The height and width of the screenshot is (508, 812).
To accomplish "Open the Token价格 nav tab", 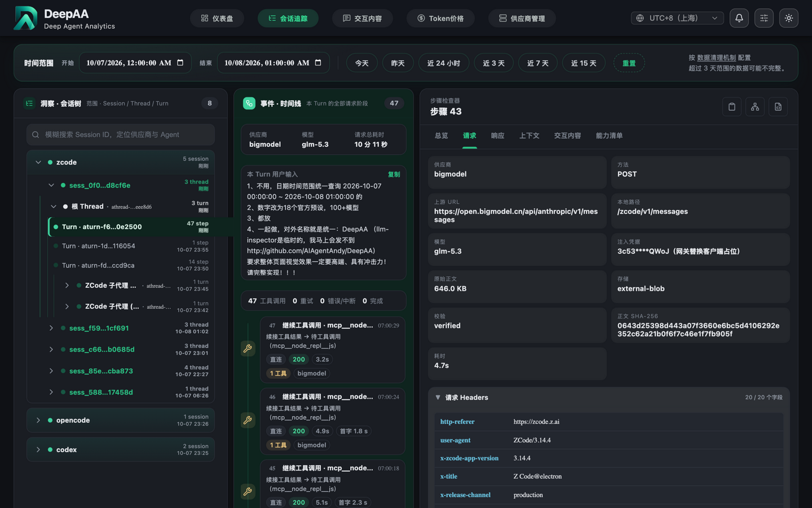I will click(440, 18).
